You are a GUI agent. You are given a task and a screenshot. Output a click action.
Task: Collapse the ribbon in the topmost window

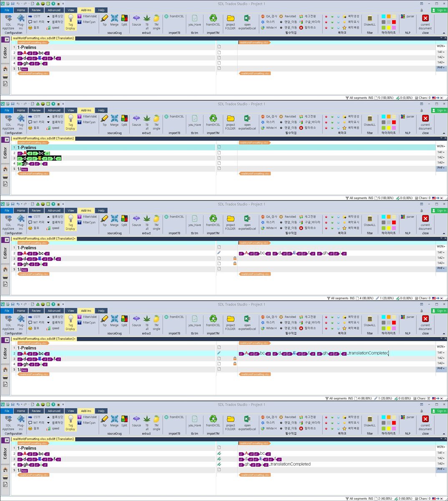(x=443, y=33)
